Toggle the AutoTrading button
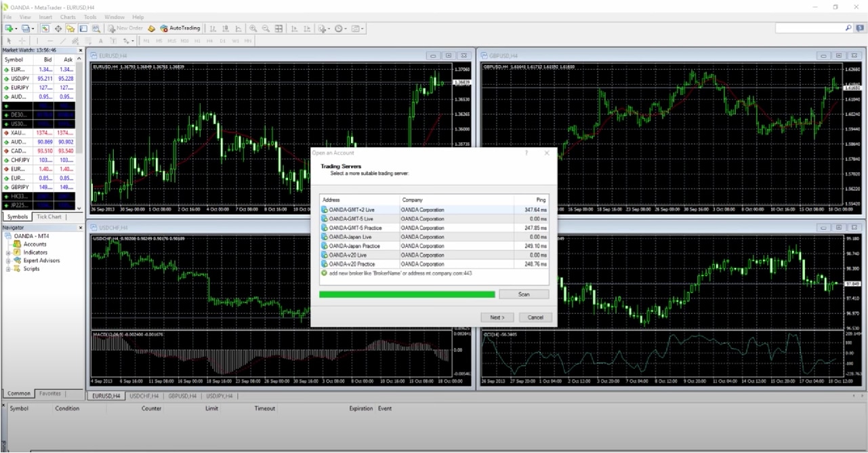 click(x=180, y=28)
